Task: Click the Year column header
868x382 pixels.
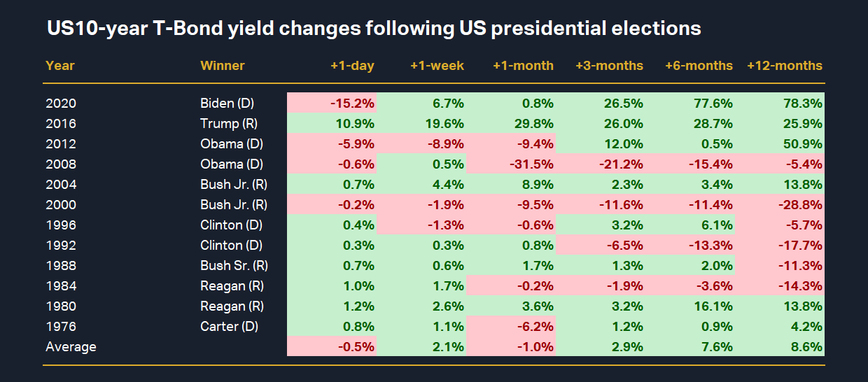Action: (x=60, y=66)
